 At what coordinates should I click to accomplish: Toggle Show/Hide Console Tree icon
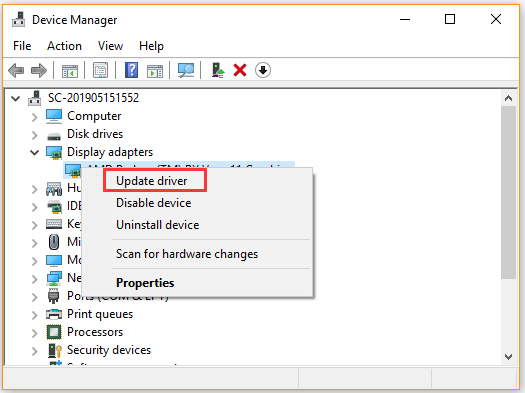click(70, 71)
